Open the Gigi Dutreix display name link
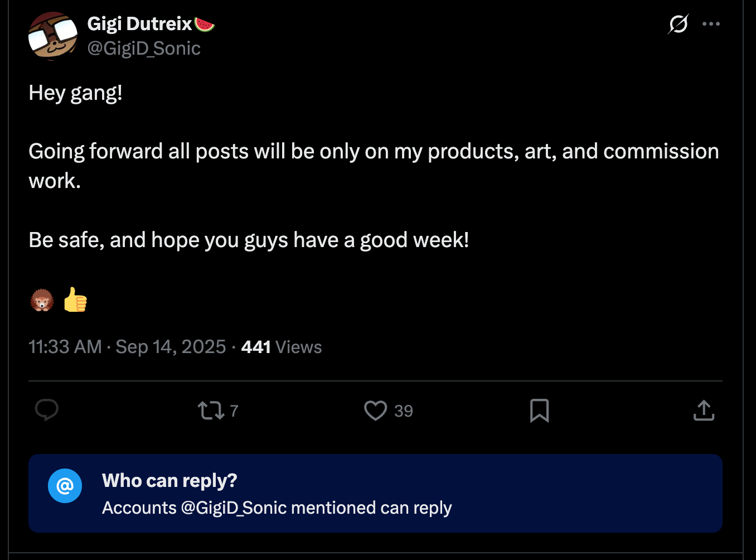 click(x=139, y=23)
